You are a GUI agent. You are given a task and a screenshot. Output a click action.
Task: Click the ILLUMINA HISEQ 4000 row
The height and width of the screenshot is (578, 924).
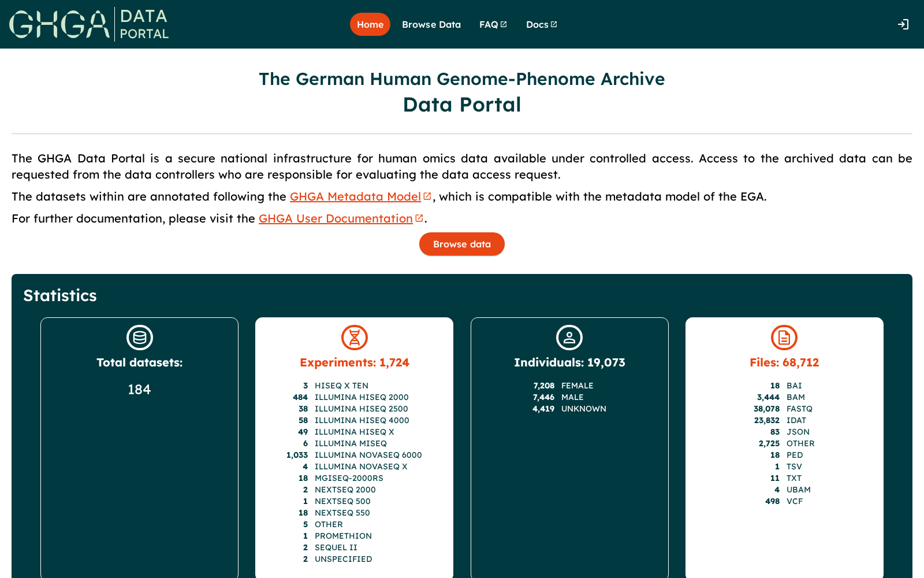(x=355, y=420)
